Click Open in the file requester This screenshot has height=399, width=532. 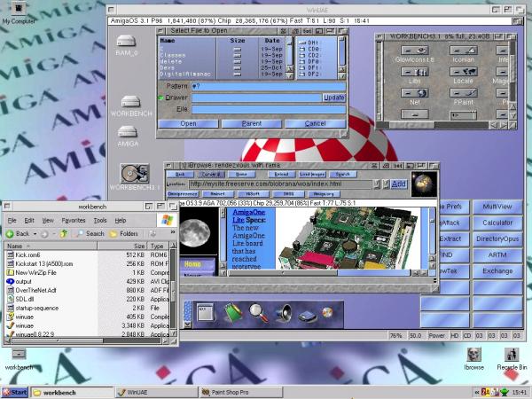pyautogui.click(x=188, y=124)
